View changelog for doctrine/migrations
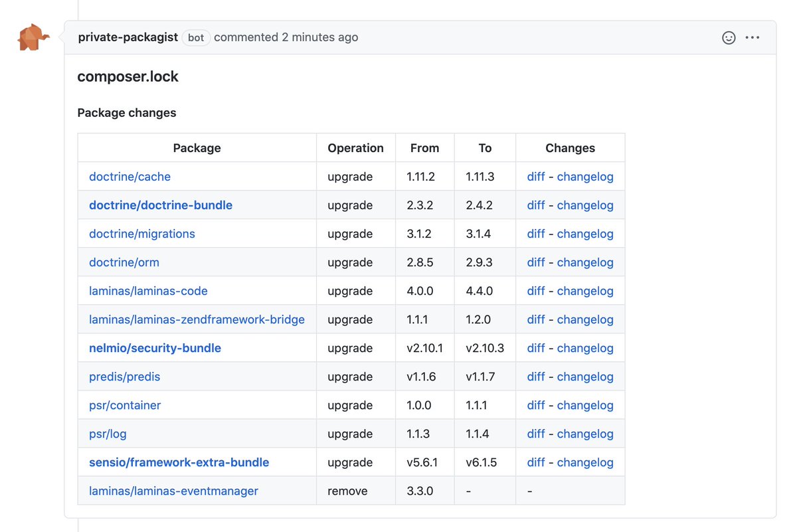The image size is (797, 532). click(585, 234)
